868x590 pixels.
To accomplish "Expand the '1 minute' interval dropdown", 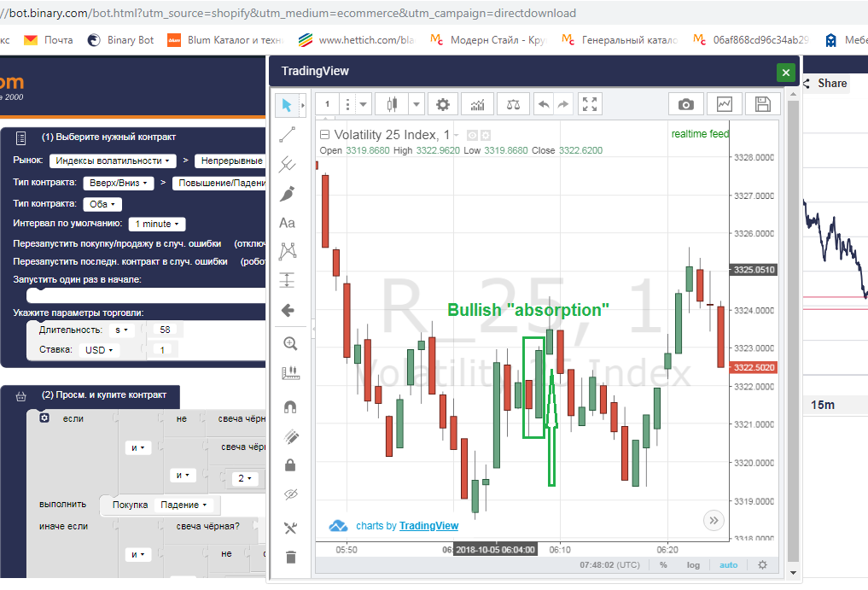I will 157,224.
